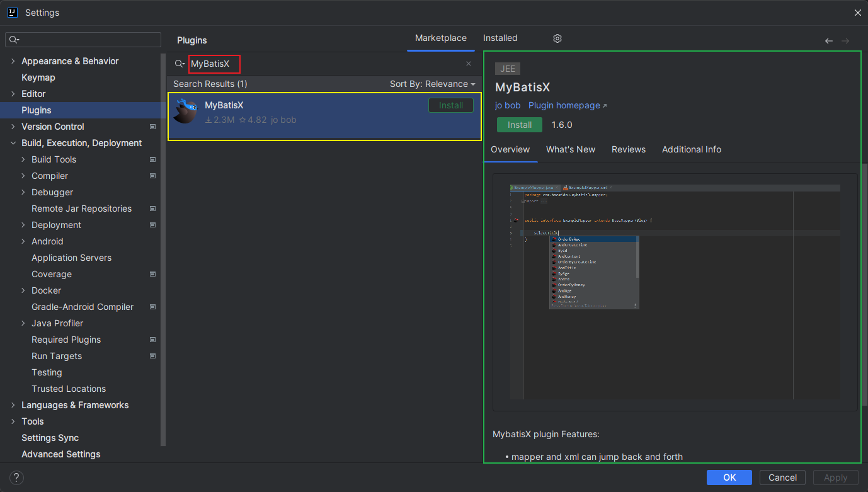The image size is (868, 492).
Task: Switch to the Installed tab
Action: (500, 38)
